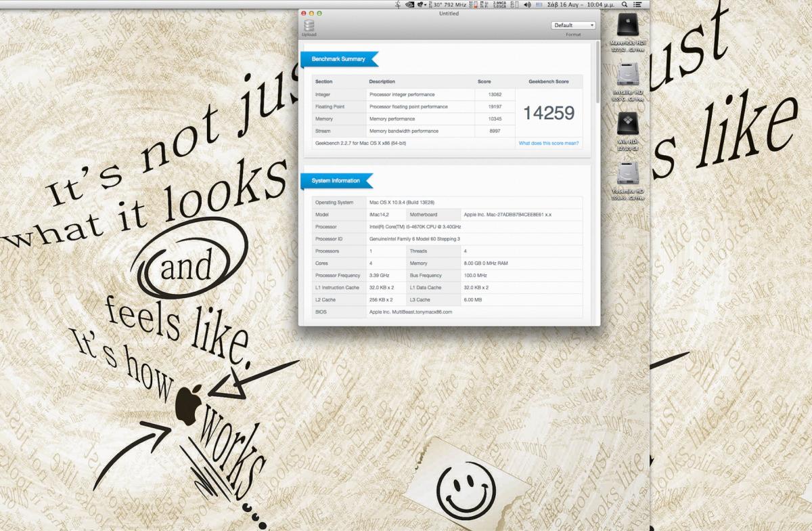Click the volume speaker menu bar icon
This screenshot has height=531, width=812.
pos(527,4)
